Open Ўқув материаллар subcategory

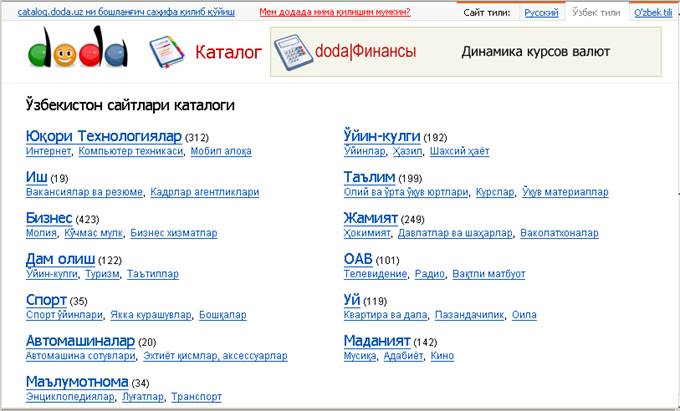(x=565, y=192)
